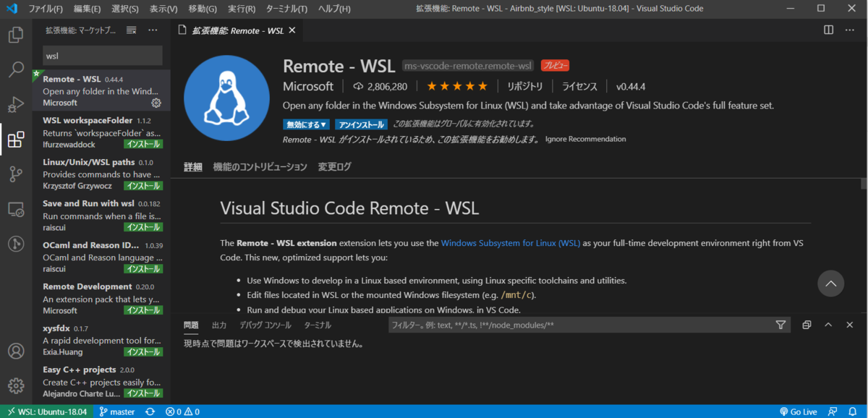This screenshot has width=868, height=418.
Task: Open the feedback icon in status bar
Action: point(833,411)
